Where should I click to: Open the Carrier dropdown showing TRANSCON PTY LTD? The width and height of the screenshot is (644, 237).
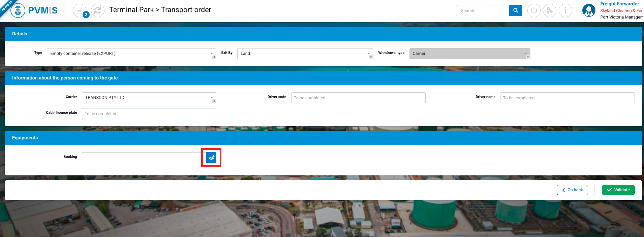149,98
